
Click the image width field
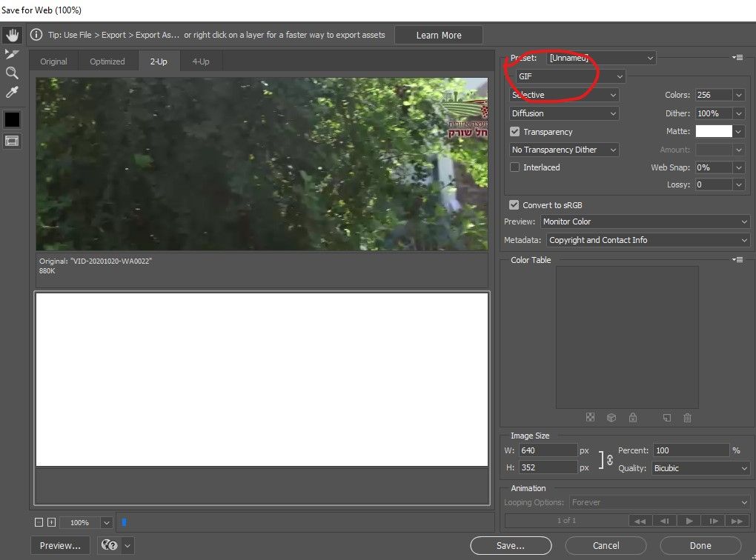click(x=548, y=450)
